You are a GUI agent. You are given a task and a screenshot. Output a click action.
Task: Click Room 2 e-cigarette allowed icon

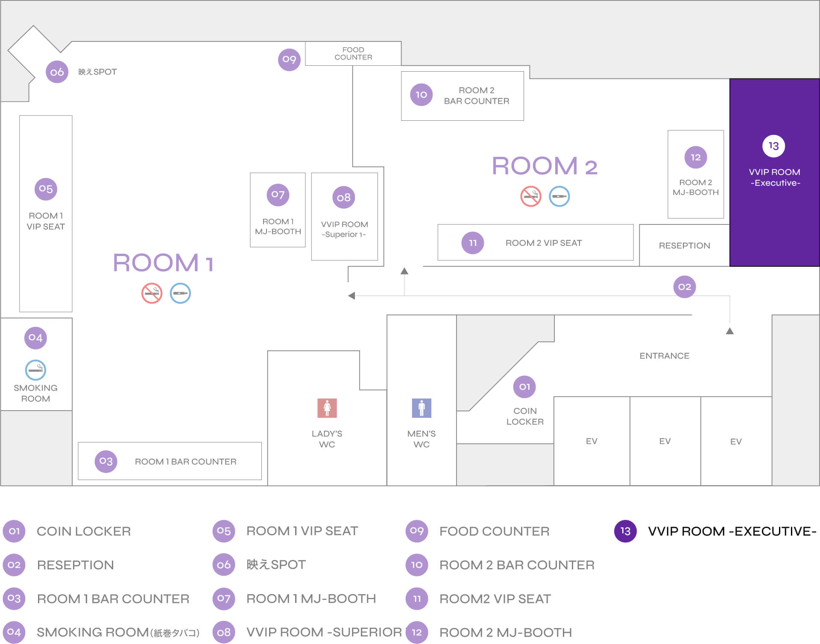tap(559, 196)
